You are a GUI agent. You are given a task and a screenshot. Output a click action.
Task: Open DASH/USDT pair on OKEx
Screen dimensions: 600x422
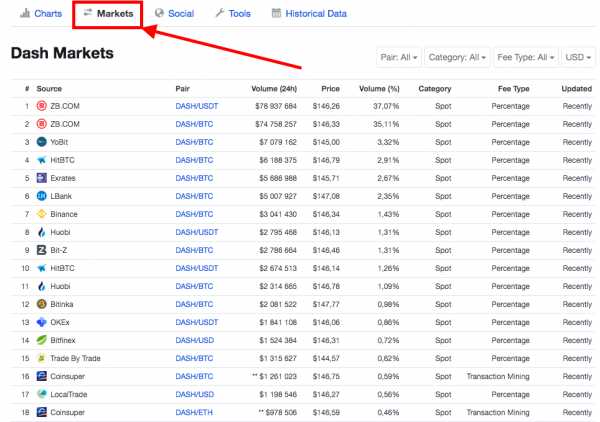[x=197, y=322]
